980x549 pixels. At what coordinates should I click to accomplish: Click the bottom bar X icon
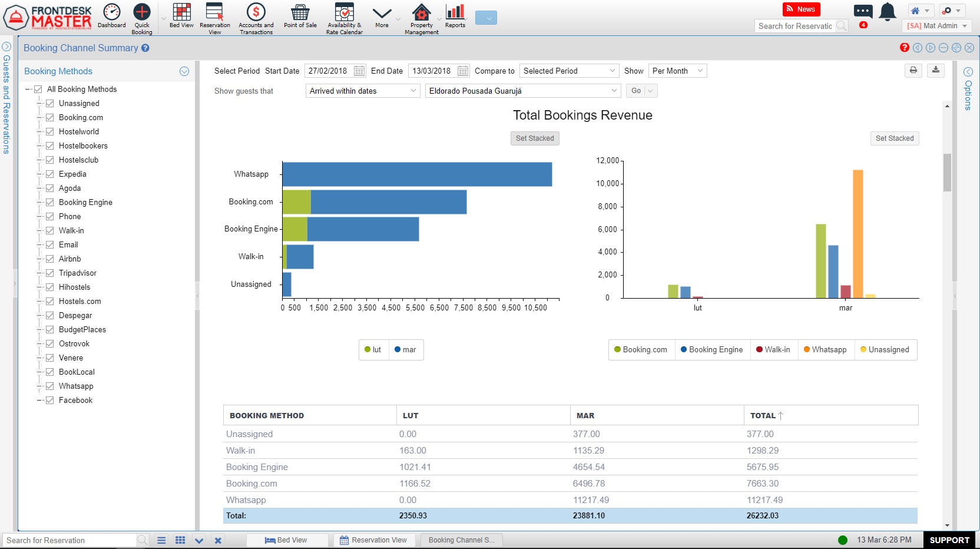pos(218,540)
